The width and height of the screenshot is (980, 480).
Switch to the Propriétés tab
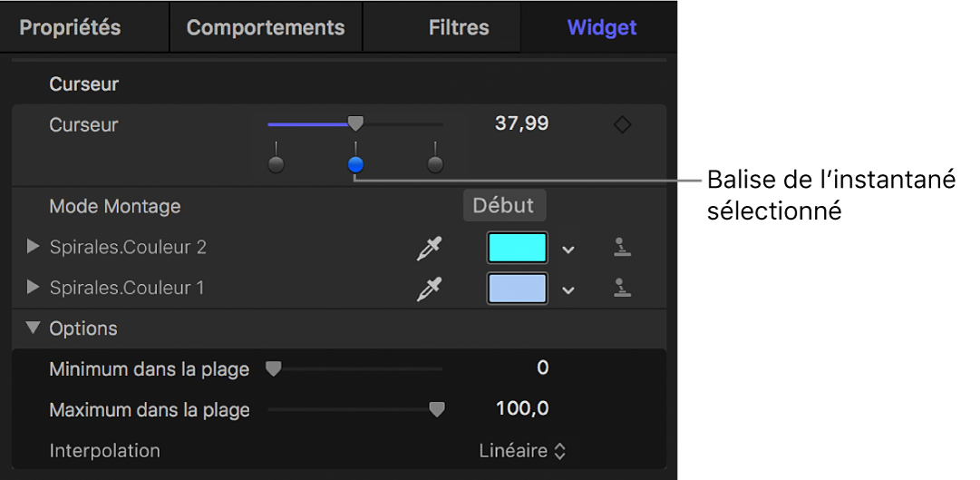[x=70, y=27]
